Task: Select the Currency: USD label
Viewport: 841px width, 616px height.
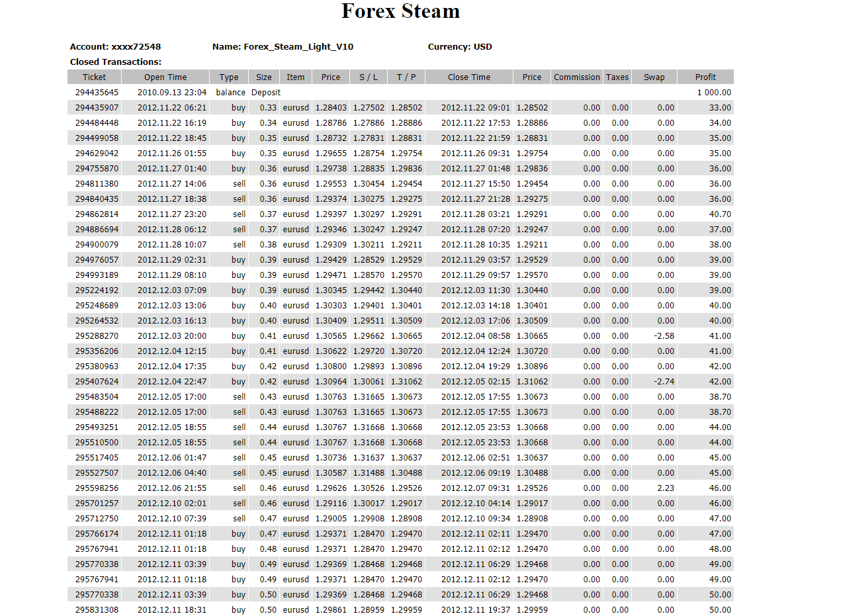Action: coord(460,47)
